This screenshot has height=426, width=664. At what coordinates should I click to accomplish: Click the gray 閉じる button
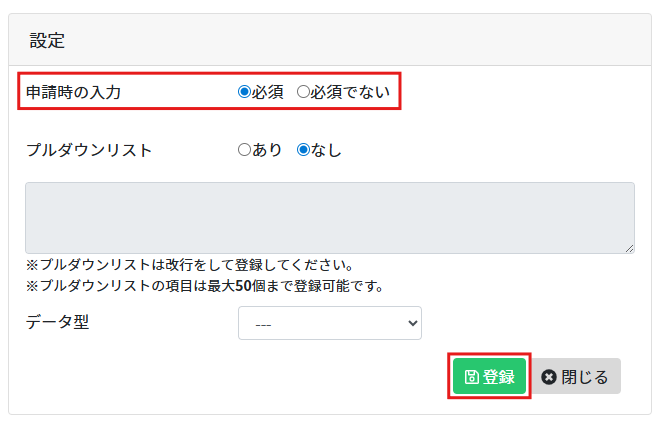575,377
